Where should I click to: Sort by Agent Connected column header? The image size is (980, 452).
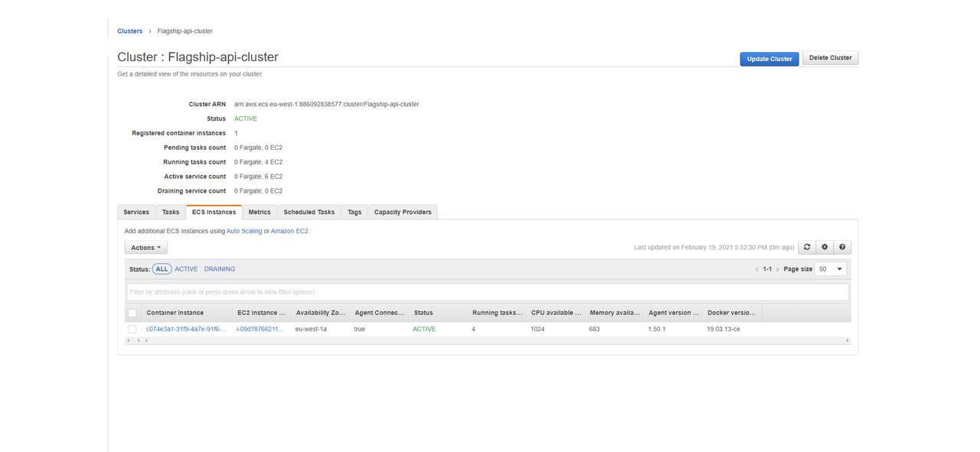click(380, 313)
